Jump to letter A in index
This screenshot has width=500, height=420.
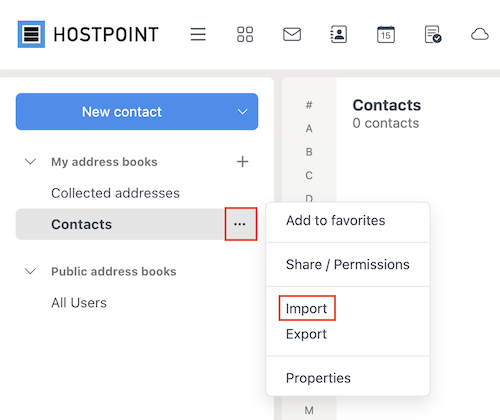click(309, 128)
